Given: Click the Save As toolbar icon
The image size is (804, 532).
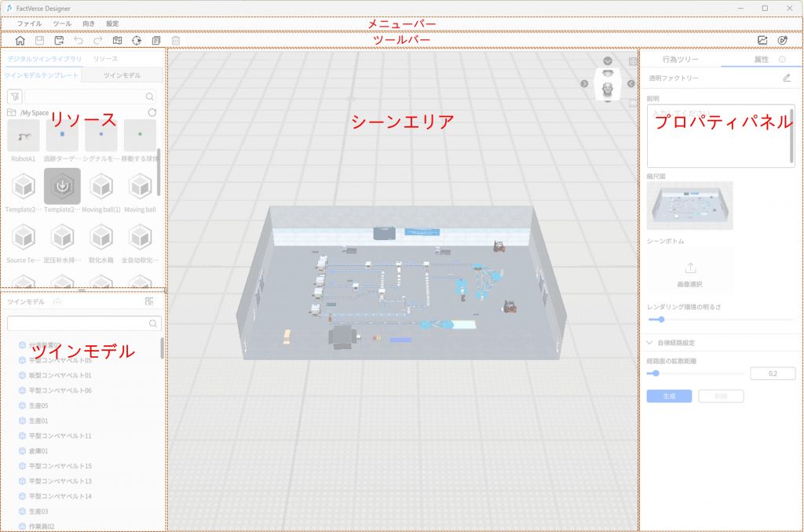Looking at the screenshot, I should click(x=59, y=40).
